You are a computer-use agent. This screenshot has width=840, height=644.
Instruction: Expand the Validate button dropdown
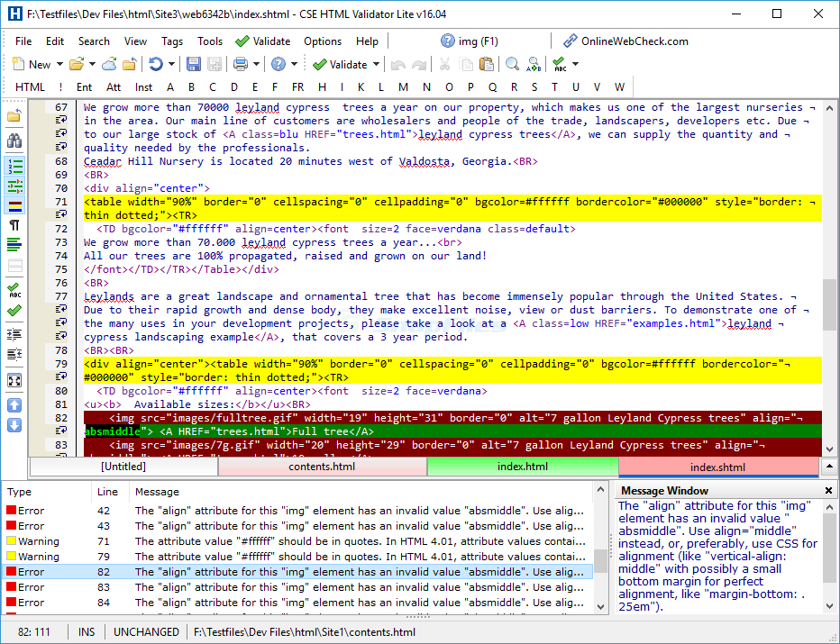377,64
